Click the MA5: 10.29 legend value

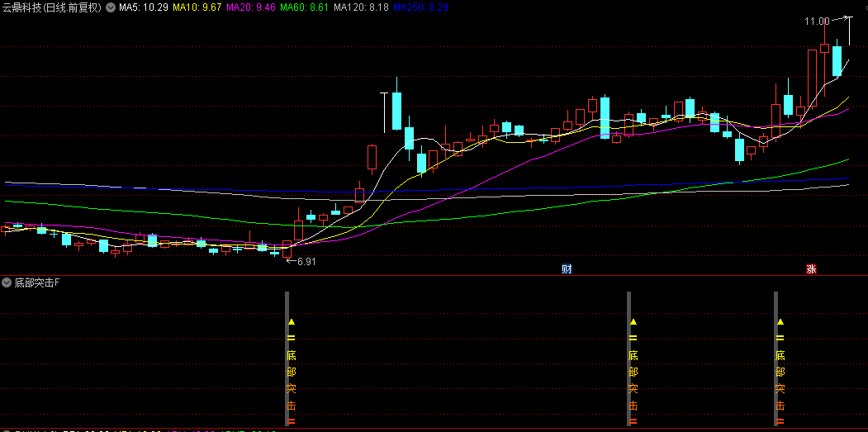[x=144, y=7]
